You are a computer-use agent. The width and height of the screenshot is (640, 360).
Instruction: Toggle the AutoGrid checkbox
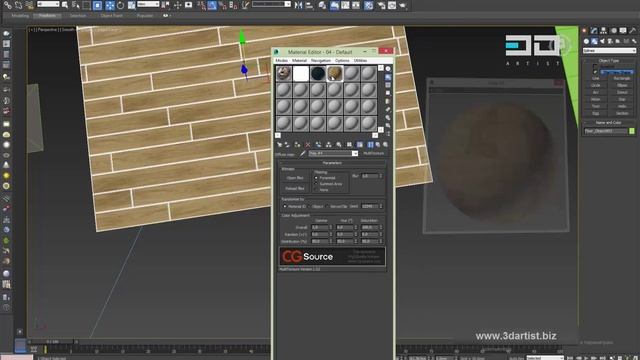click(595, 66)
